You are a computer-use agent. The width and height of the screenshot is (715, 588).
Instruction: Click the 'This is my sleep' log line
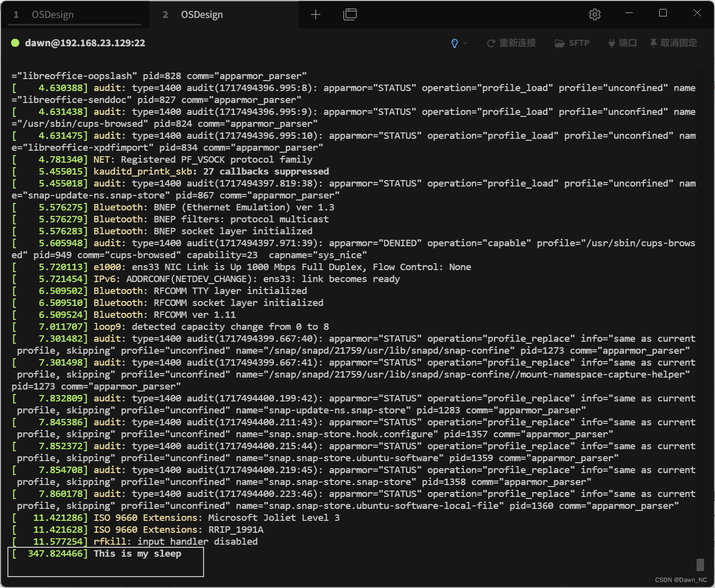pos(97,554)
